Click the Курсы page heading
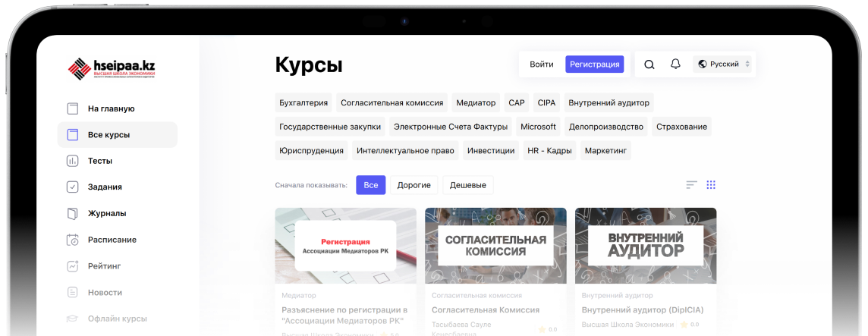The height and width of the screenshot is (336, 868). (309, 64)
